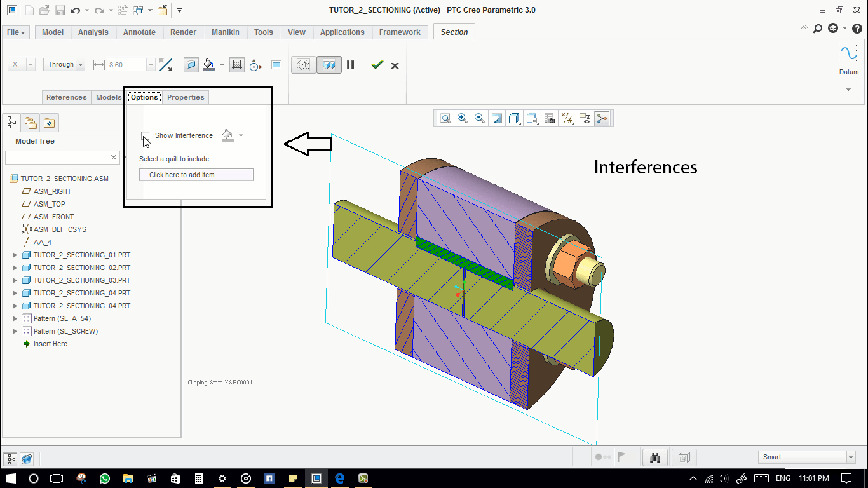Toggle the 3D dragger display icon
Screen dimensions: 868x488
(x=255, y=65)
